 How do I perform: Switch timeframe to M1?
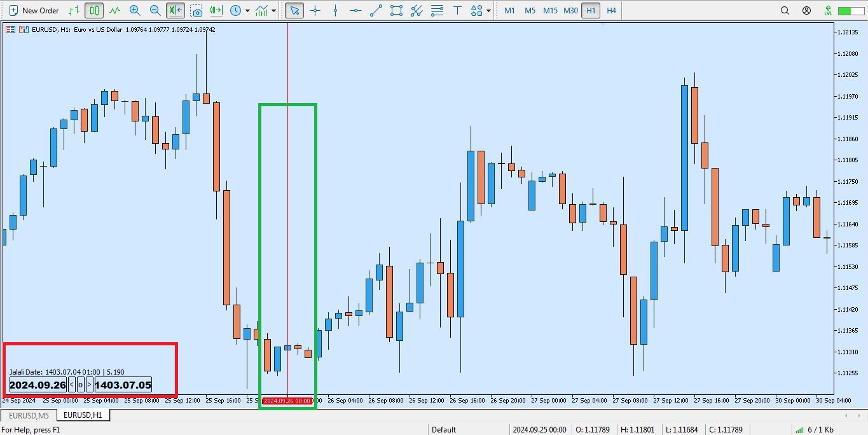tap(509, 10)
